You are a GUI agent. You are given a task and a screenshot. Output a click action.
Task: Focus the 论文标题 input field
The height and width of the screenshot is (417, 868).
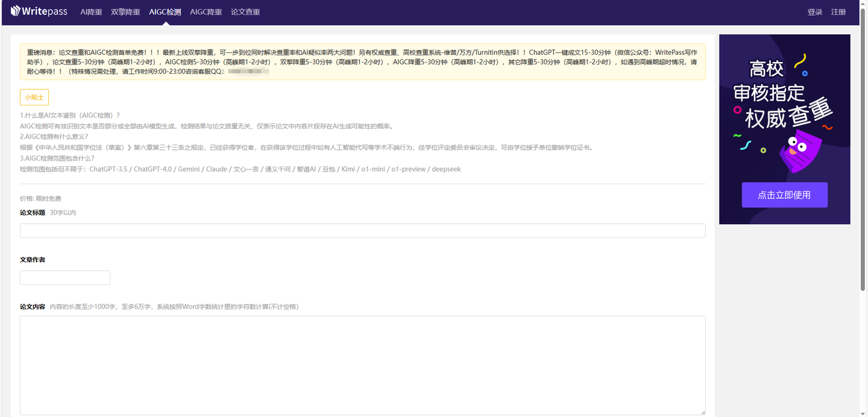point(362,231)
